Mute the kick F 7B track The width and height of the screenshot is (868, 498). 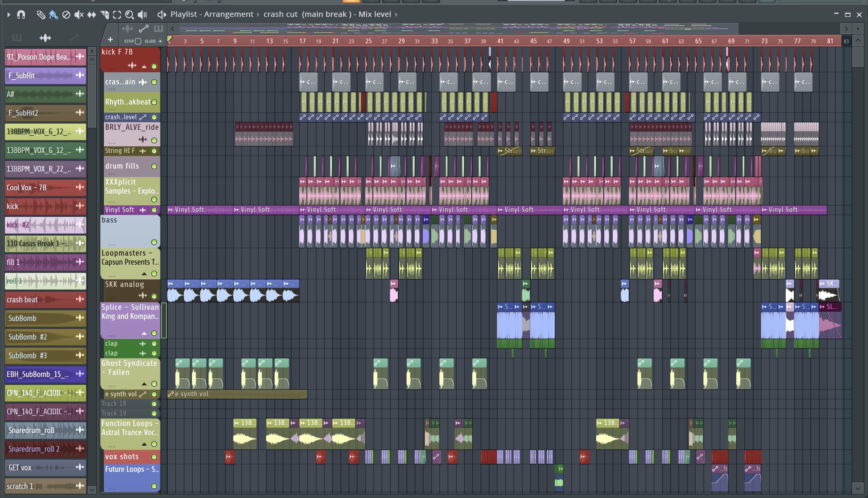pos(154,66)
